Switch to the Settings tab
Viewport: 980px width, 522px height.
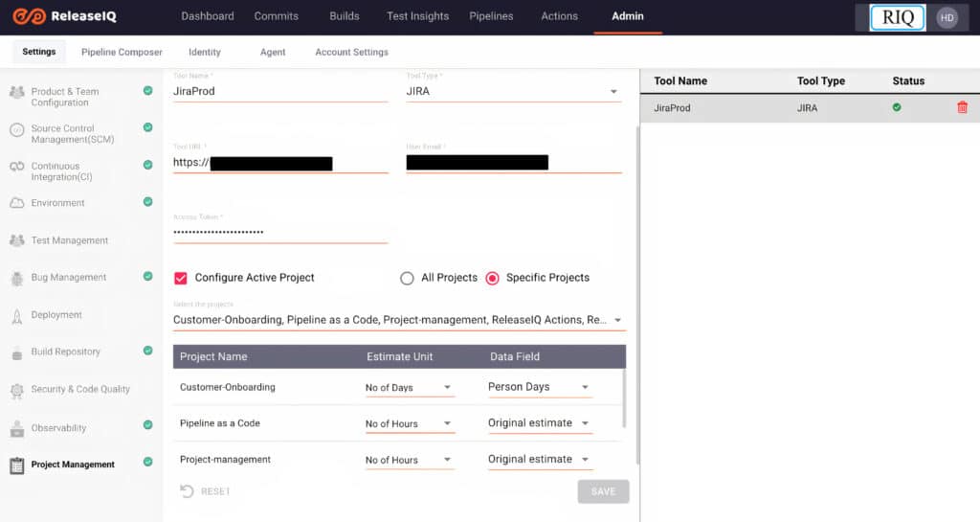pos(38,52)
